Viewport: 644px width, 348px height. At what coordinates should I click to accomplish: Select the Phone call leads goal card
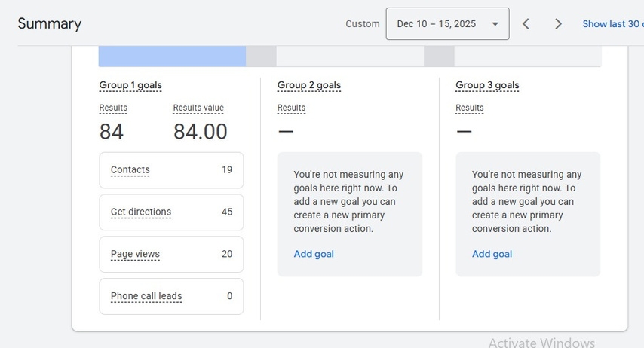(x=171, y=296)
